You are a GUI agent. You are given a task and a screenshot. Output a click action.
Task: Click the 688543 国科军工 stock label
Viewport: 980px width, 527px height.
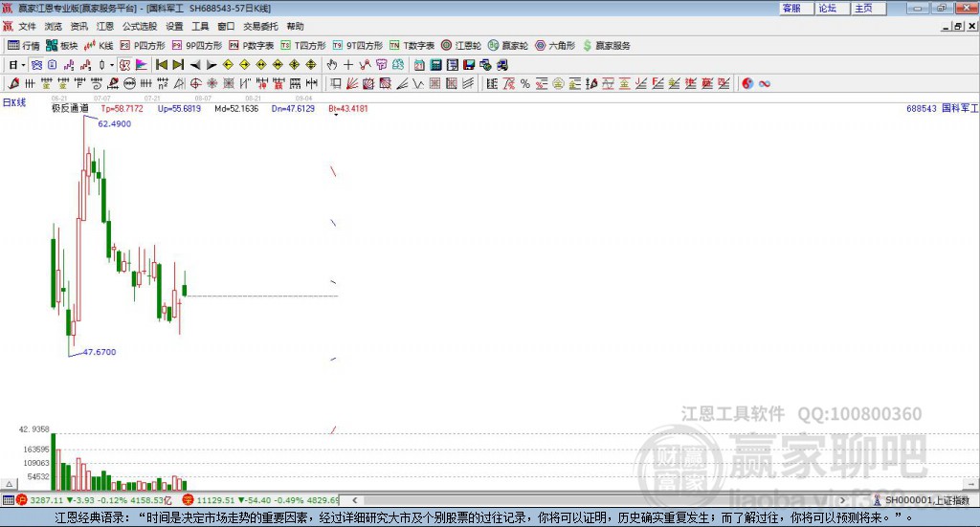pos(942,108)
